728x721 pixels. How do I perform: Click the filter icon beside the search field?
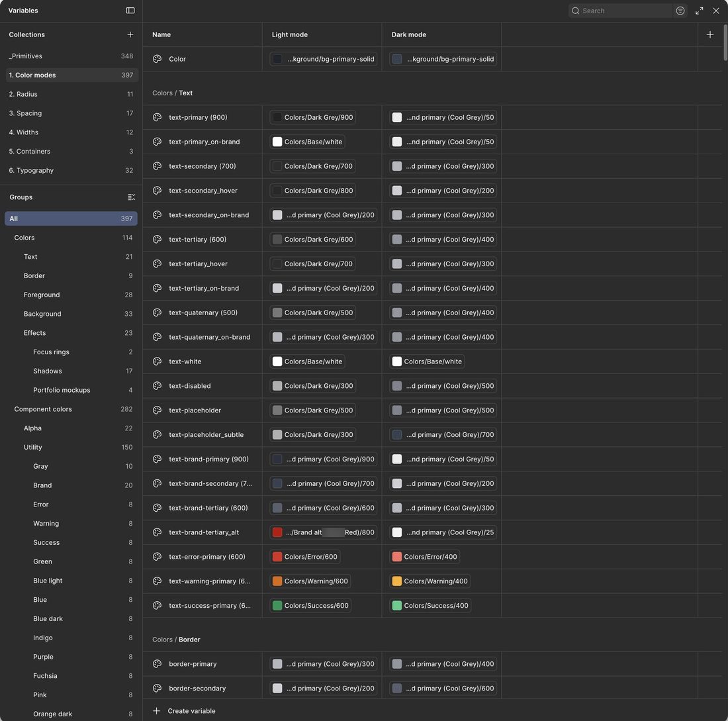tap(680, 11)
